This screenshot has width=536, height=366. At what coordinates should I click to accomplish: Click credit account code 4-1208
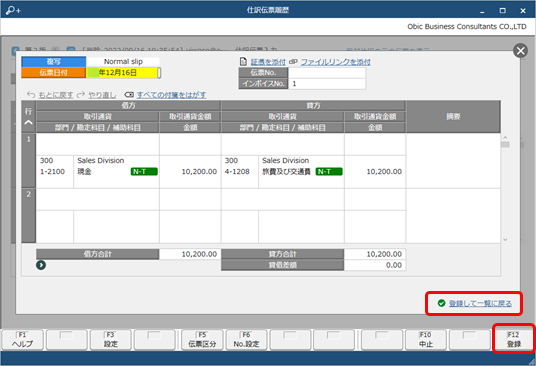237,172
